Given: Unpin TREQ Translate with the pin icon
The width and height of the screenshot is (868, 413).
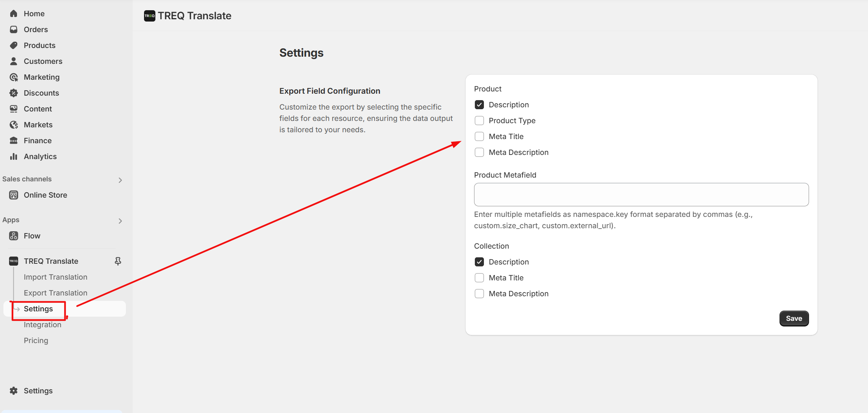Looking at the screenshot, I should tap(118, 261).
